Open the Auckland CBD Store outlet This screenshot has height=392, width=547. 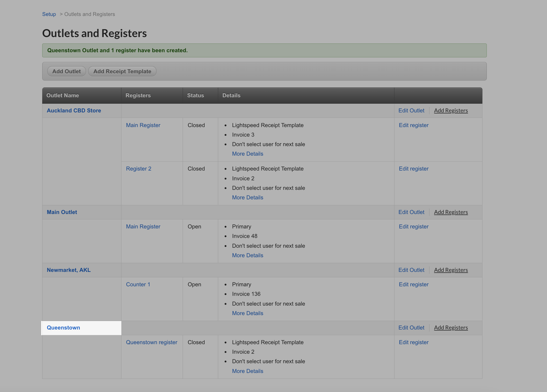tap(74, 111)
